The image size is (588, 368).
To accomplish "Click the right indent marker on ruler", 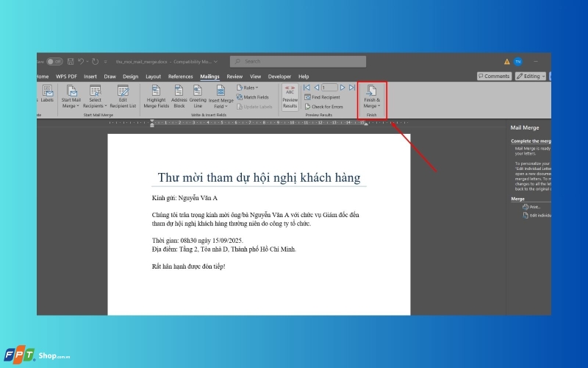I will point(366,124).
